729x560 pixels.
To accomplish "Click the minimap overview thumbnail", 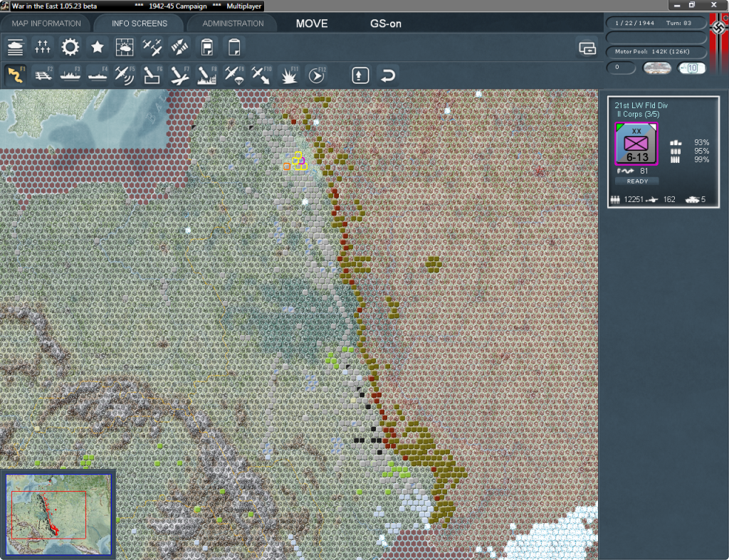I will (58, 514).
